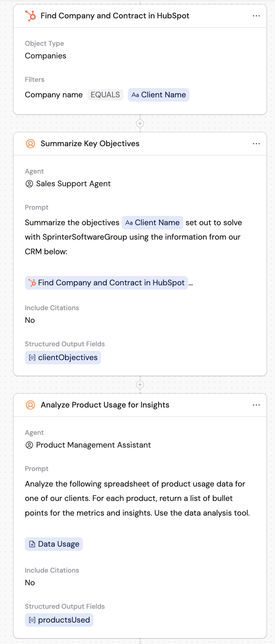Click Data Usage file chip

pyautogui.click(x=54, y=544)
